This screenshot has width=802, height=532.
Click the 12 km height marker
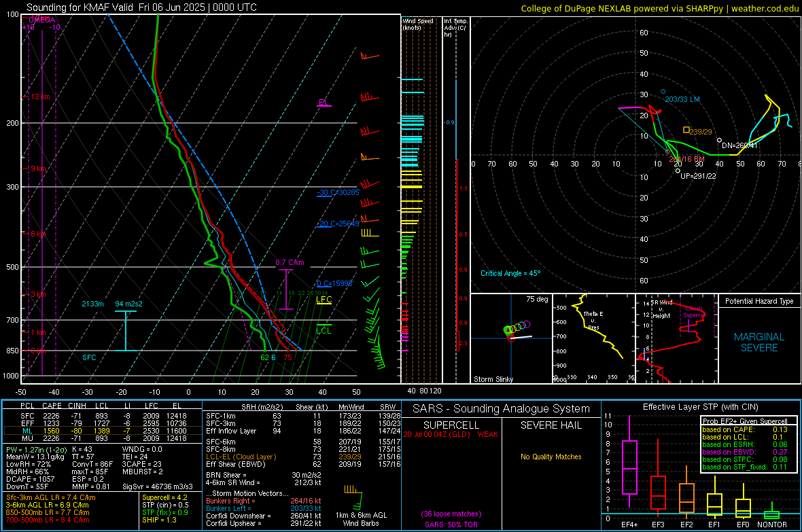(x=40, y=96)
